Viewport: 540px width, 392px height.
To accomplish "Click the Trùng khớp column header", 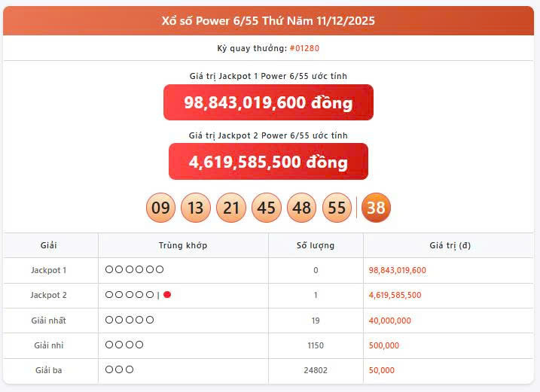I will coord(183,245).
